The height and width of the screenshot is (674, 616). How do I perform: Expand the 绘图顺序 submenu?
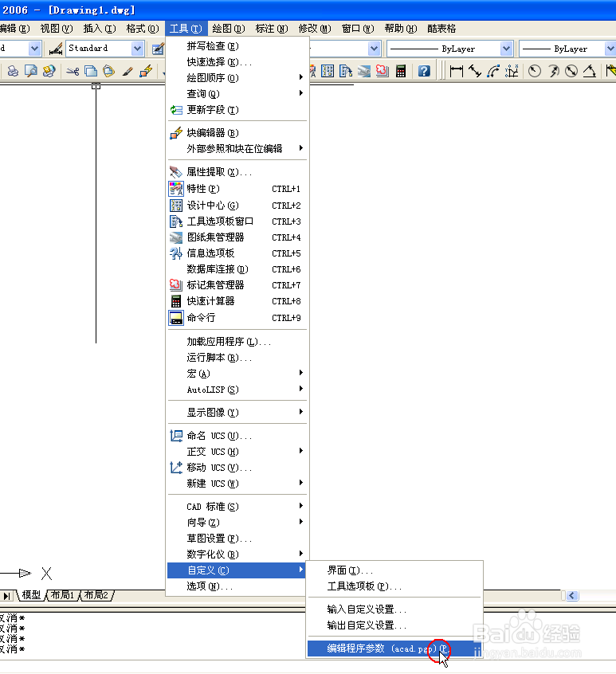pos(237,78)
